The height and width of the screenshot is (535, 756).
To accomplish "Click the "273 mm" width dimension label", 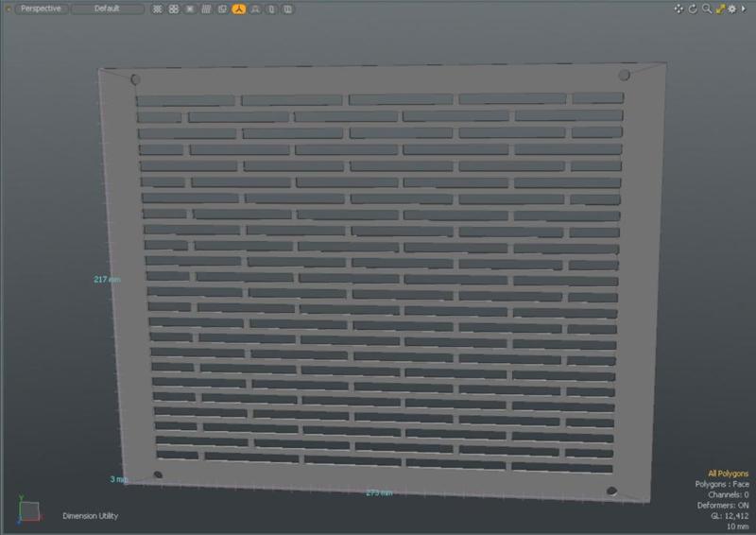I will (x=379, y=492).
